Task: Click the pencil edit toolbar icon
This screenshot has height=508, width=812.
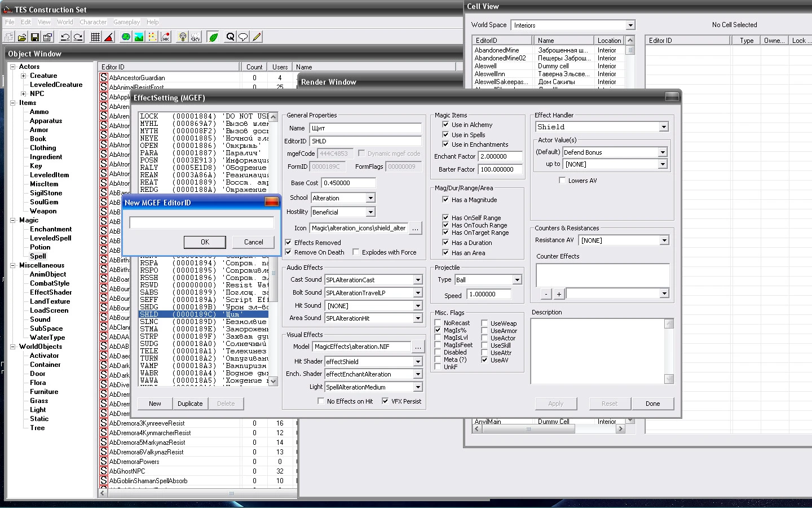Action: pyautogui.click(x=257, y=37)
